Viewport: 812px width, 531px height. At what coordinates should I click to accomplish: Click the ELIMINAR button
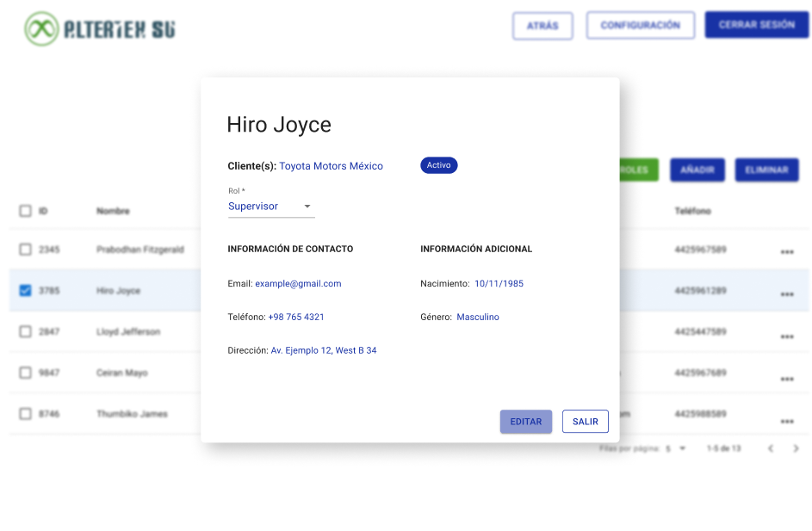click(766, 170)
